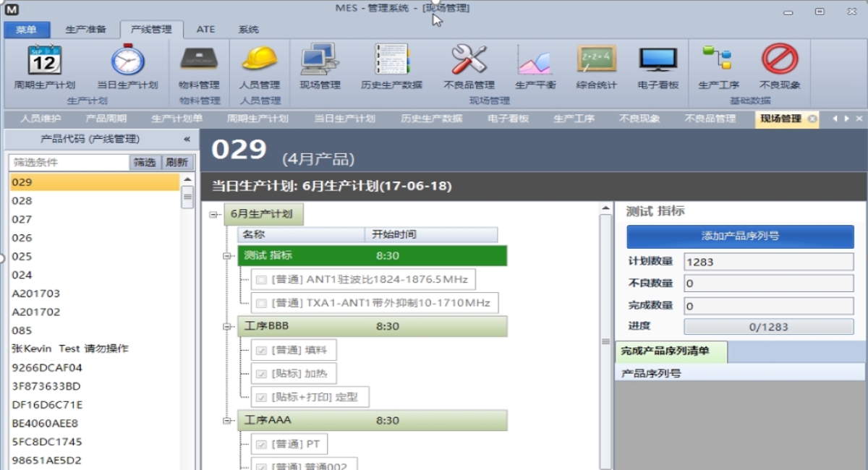Open the 周期生产计划 calendar icon

pos(44,61)
